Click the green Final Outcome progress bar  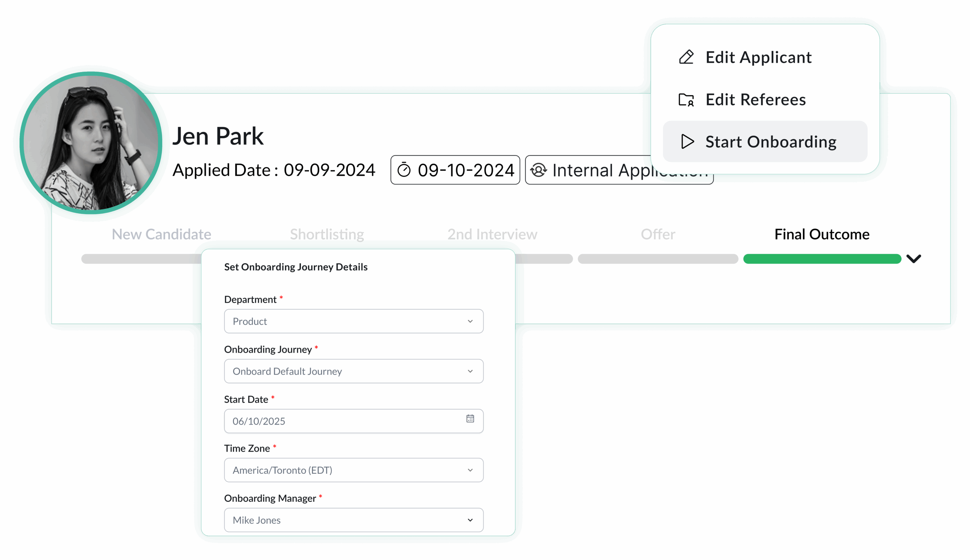[822, 259]
